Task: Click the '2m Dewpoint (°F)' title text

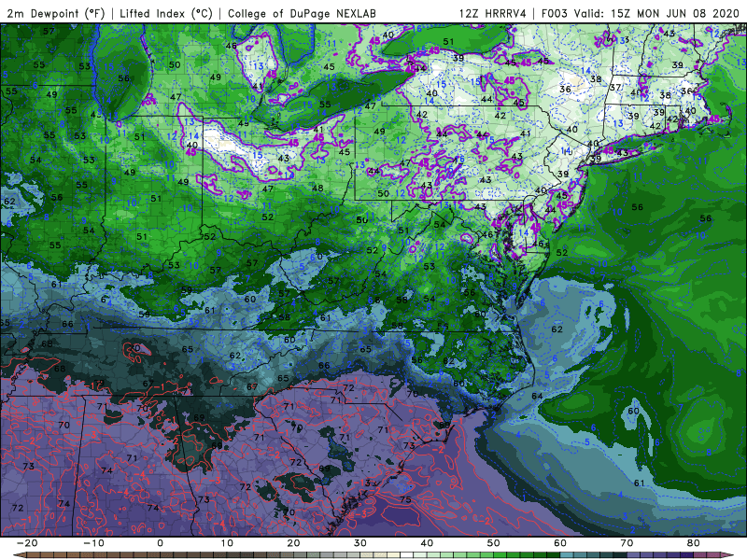Action: (55, 13)
